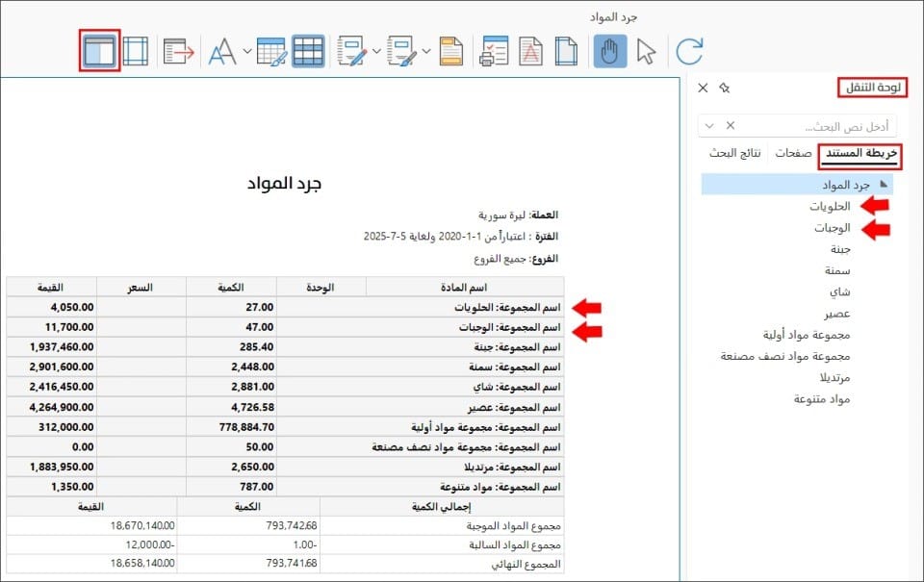Select الحلويات in the document map
Image resolution: width=924 pixels, height=582 pixels.
coord(830,206)
